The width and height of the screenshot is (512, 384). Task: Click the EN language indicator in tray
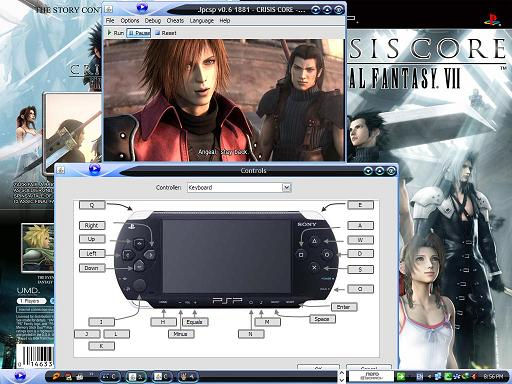419,377
